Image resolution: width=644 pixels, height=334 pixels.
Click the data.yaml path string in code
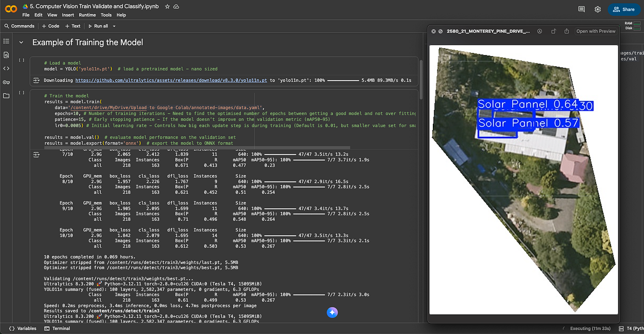point(166,107)
